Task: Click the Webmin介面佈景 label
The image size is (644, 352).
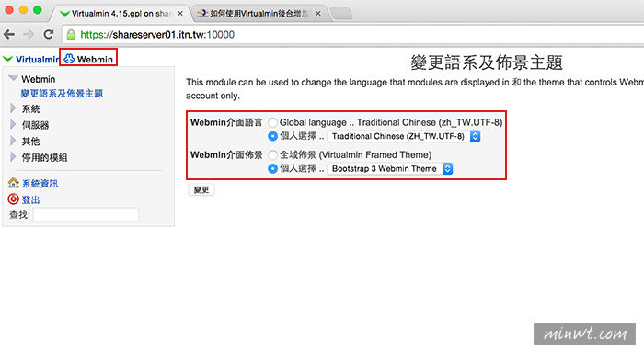Action: click(x=226, y=154)
